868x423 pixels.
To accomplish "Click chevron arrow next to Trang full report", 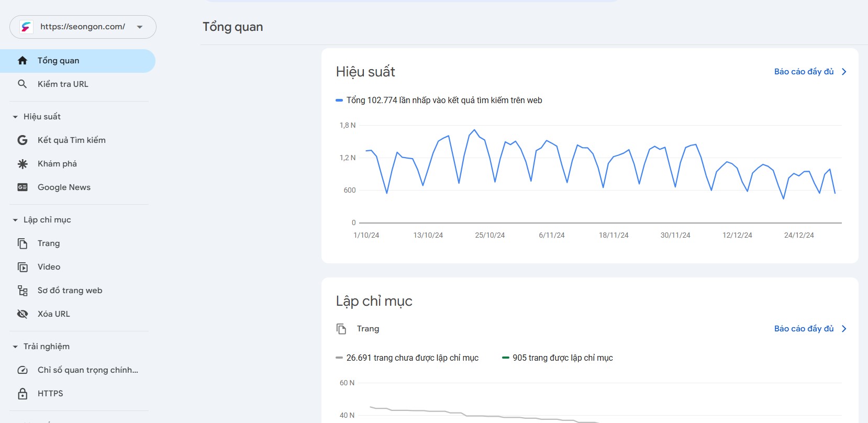I will (844, 329).
